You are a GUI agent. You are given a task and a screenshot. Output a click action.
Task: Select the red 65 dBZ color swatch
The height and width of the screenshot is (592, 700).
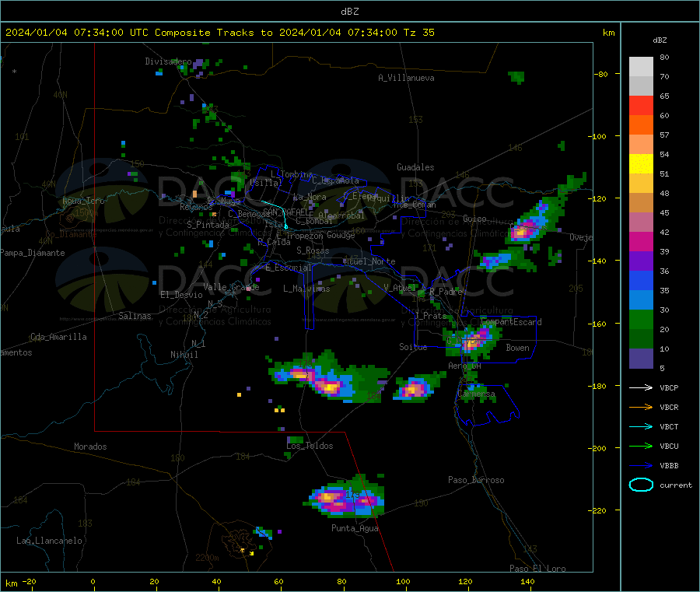(x=641, y=105)
